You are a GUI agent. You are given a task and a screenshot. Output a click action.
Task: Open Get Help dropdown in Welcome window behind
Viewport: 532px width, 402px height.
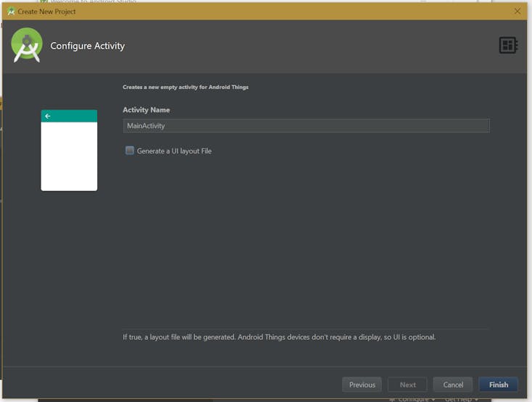(462, 400)
